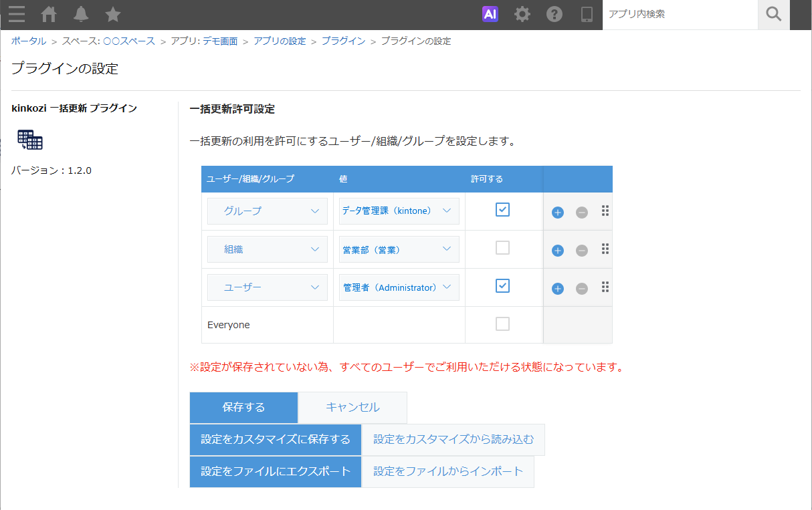
Task: Open the グループ type dropdown
Action: (267, 210)
